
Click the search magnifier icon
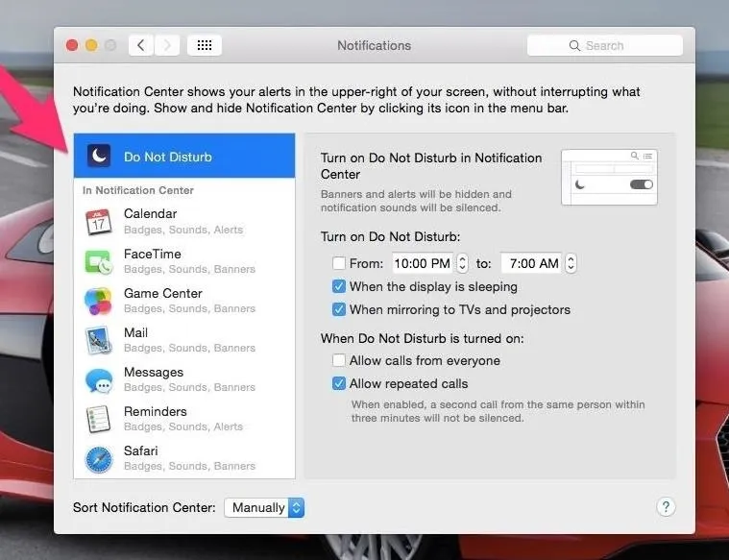pyautogui.click(x=574, y=45)
